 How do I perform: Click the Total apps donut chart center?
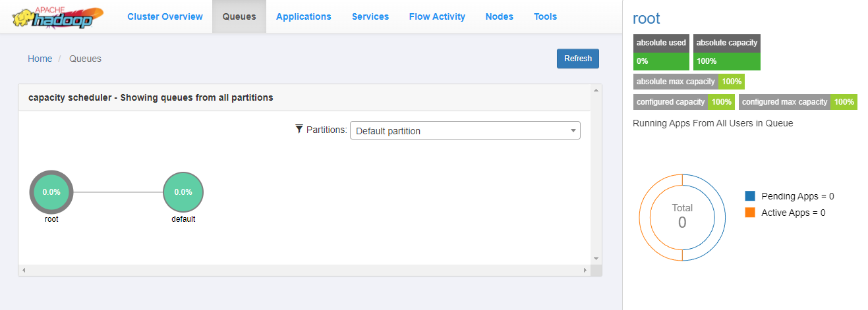coord(682,217)
